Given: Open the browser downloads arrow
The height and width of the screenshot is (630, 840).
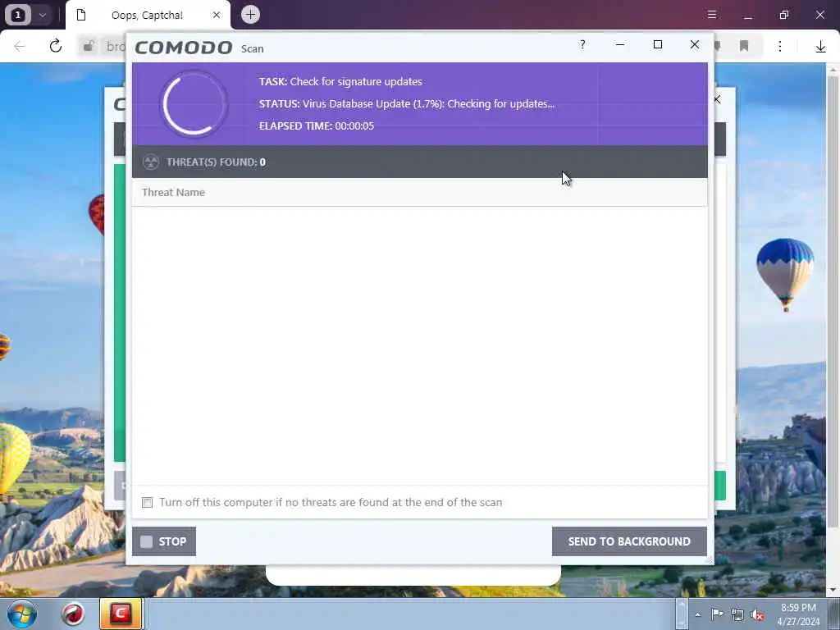Looking at the screenshot, I should point(820,47).
